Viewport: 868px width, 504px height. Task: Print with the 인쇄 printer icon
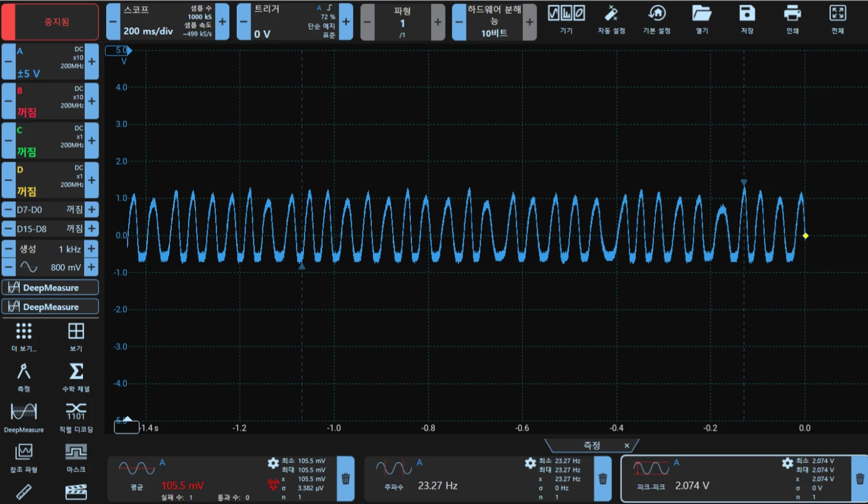792,20
